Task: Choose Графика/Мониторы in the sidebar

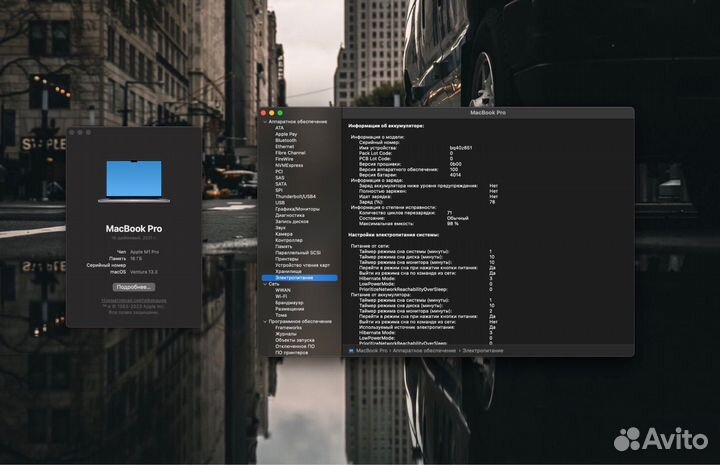Action: (x=297, y=209)
